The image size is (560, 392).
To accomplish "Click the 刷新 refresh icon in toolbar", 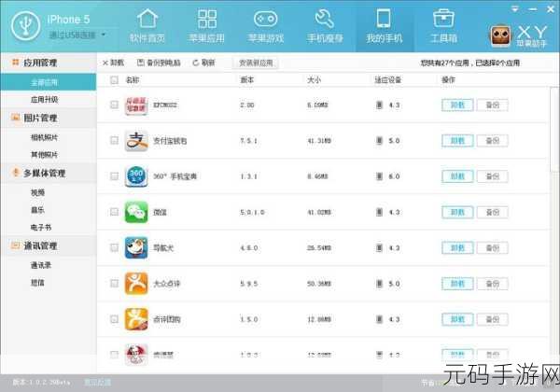I will pos(195,63).
